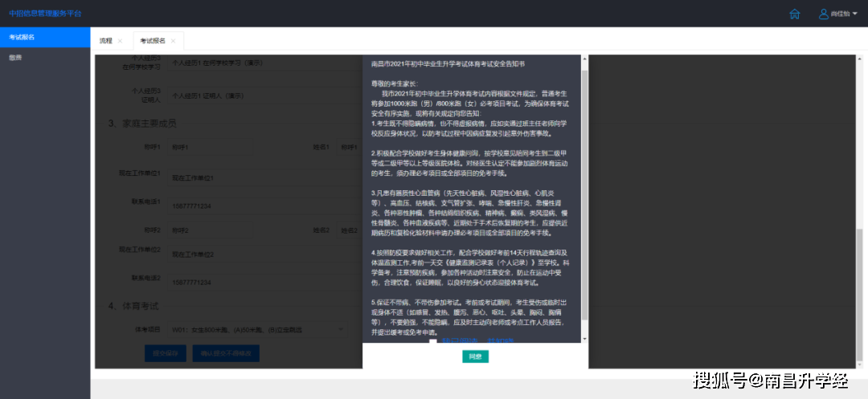Click the 我已阅读 并知晓 label text
The image size is (868, 399).
(477, 341)
